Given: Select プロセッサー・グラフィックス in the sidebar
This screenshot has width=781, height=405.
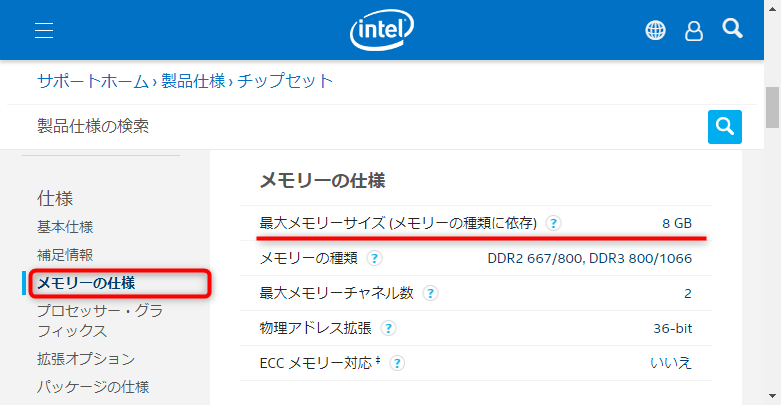Looking at the screenshot, I should [x=100, y=321].
